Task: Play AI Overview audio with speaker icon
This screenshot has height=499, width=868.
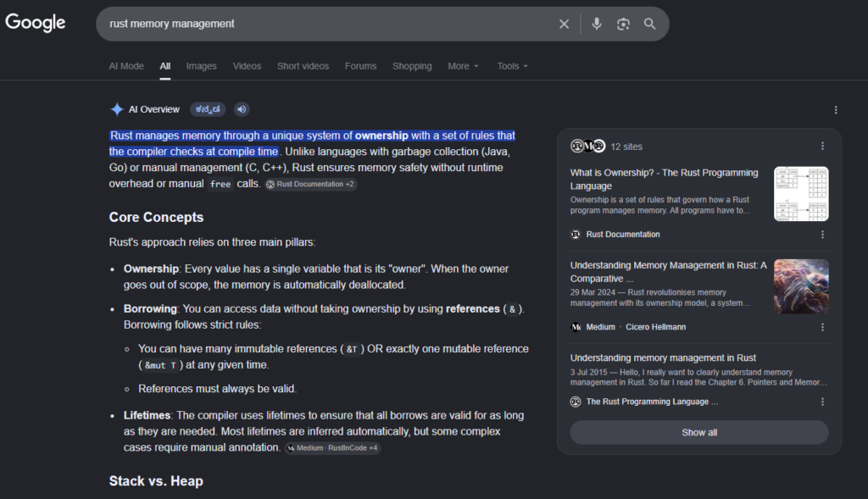Action: click(x=242, y=109)
